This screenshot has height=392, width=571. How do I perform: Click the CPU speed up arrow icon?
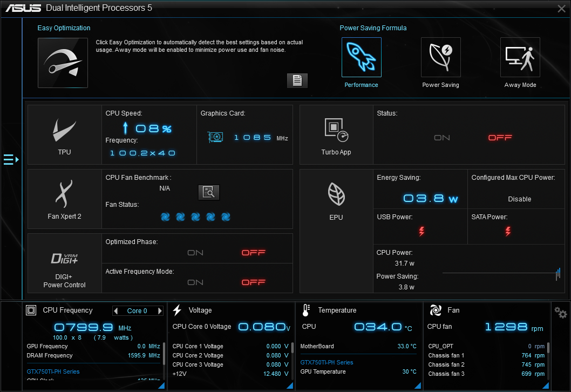tap(125, 128)
